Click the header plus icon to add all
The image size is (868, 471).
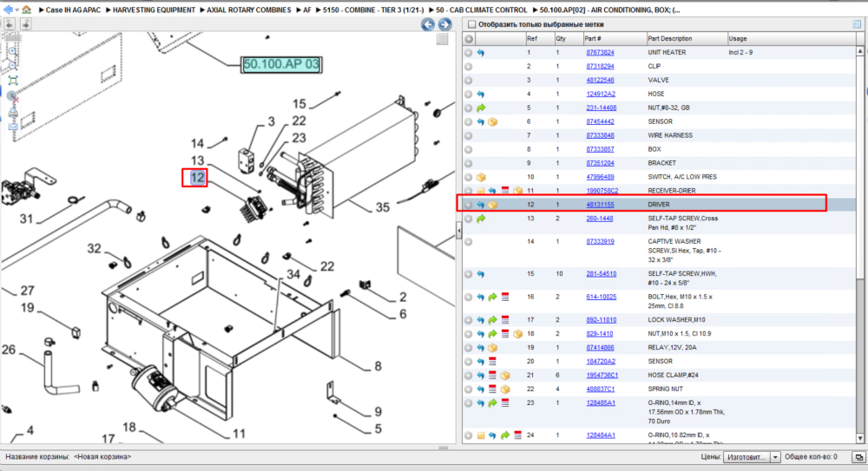click(x=469, y=39)
